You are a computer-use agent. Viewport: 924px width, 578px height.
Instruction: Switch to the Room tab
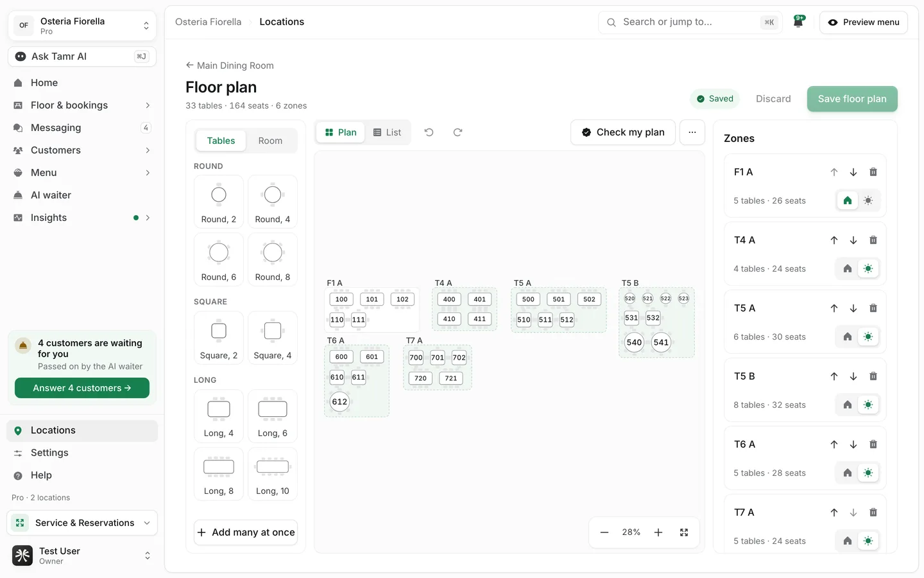(x=270, y=141)
